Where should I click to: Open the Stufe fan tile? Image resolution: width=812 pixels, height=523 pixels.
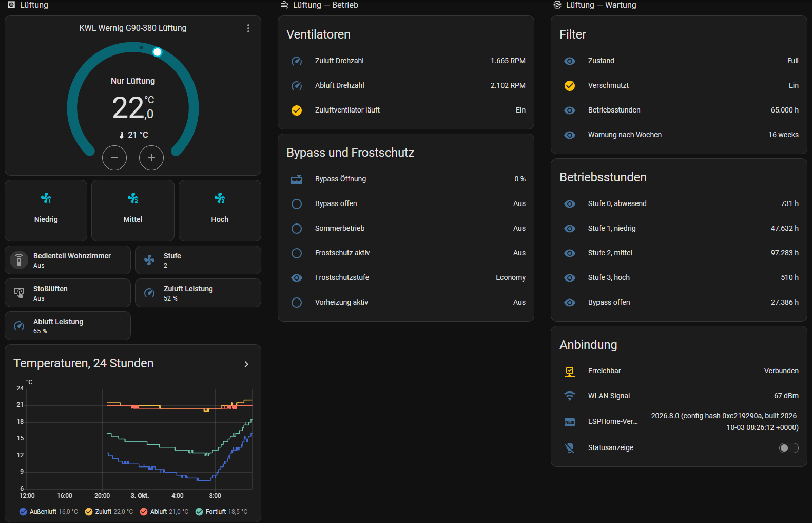198,260
